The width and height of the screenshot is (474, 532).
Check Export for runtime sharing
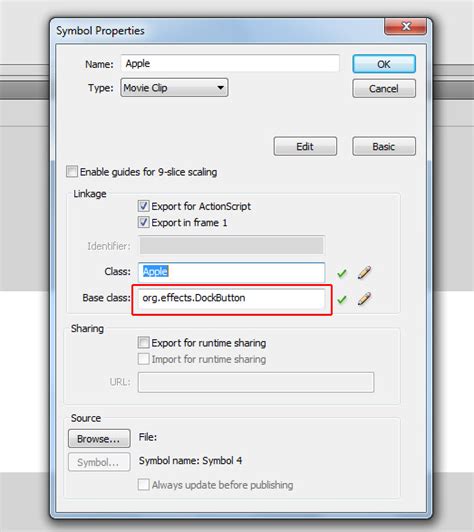pyautogui.click(x=143, y=342)
